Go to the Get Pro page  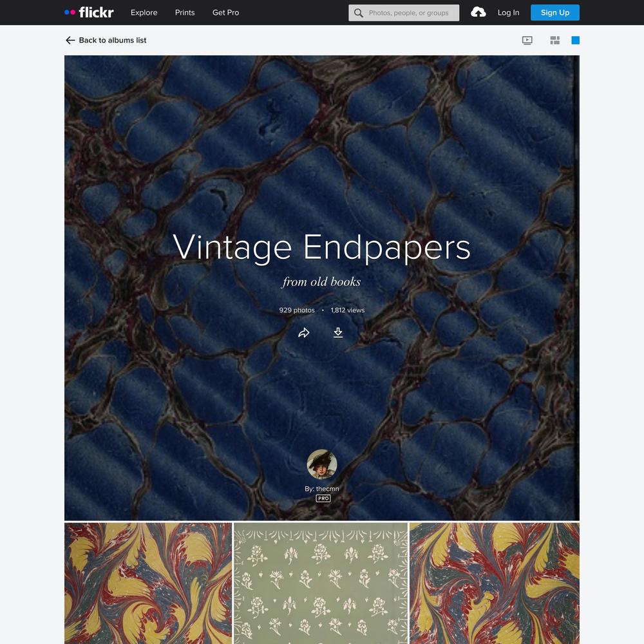pos(225,13)
